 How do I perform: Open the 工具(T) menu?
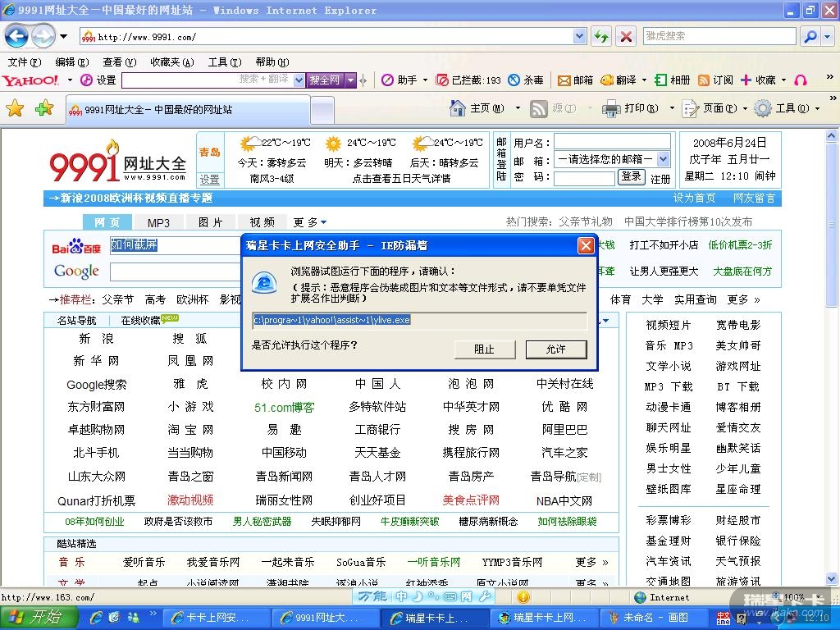225,62
